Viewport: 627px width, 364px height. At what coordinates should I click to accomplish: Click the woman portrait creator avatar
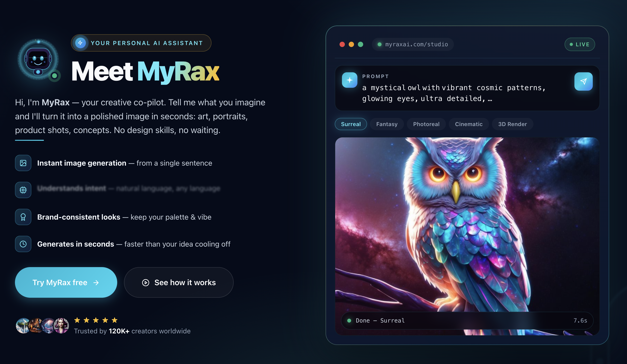point(61,326)
